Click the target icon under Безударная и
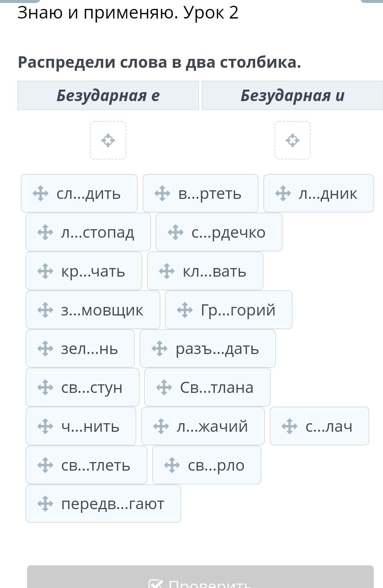Image resolution: width=383 pixels, height=588 pixels. tap(293, 141)
